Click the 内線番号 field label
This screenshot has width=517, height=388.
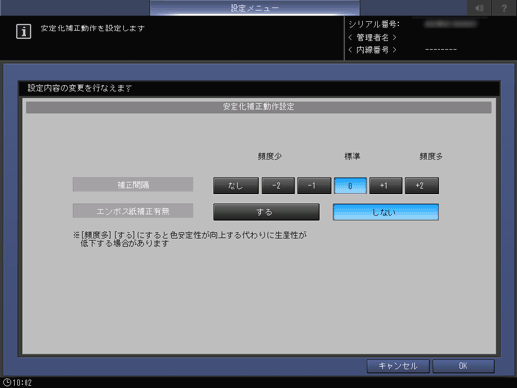(372, 50)
